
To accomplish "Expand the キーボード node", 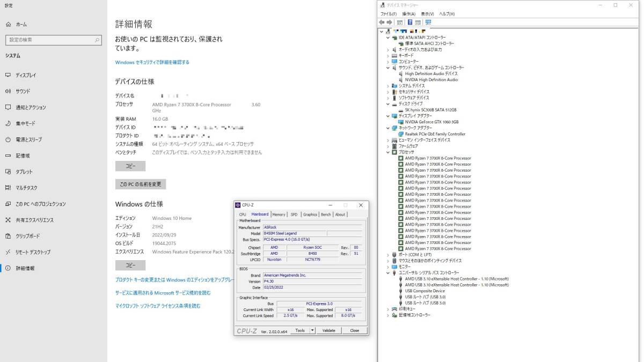I will tap(388, 55).
